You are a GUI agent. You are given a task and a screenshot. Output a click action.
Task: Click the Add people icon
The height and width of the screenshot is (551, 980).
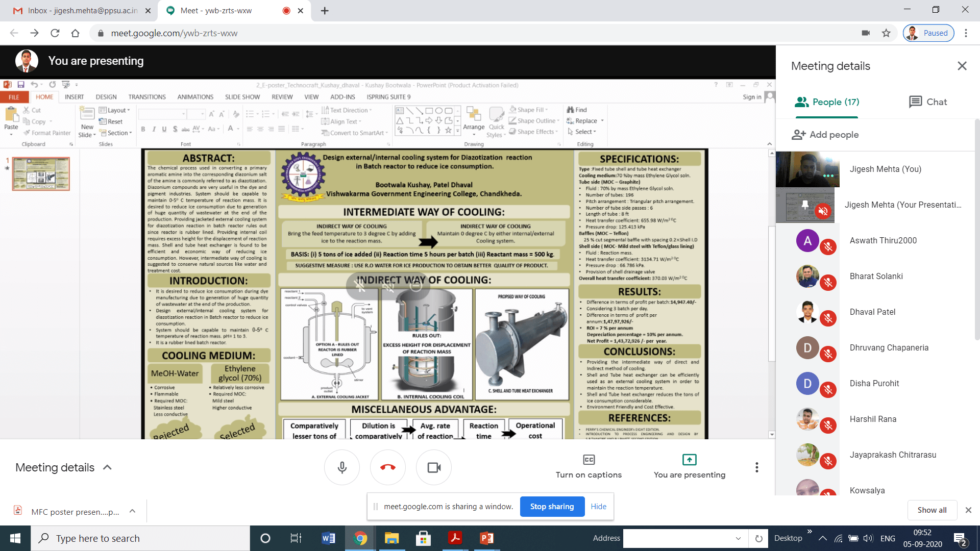799,135
